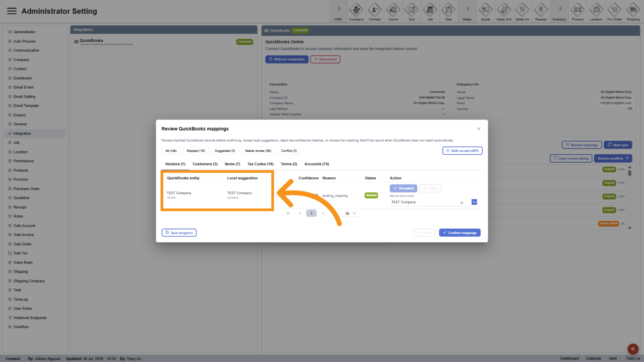Viewport: 644px width, 362px height.
Task: Click the red assistant floating icon
Action: pyautogui.click(x=633, y=349)
